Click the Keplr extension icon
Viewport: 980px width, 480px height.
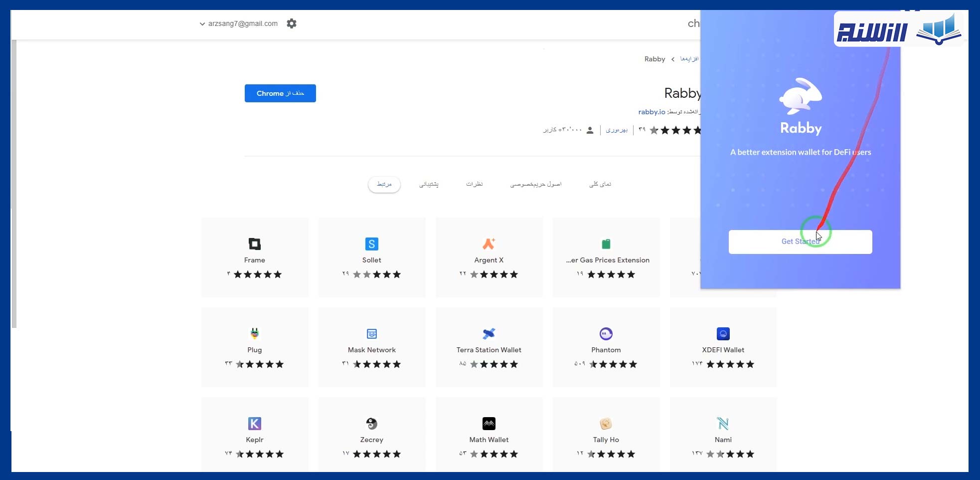tap(255, 424)
